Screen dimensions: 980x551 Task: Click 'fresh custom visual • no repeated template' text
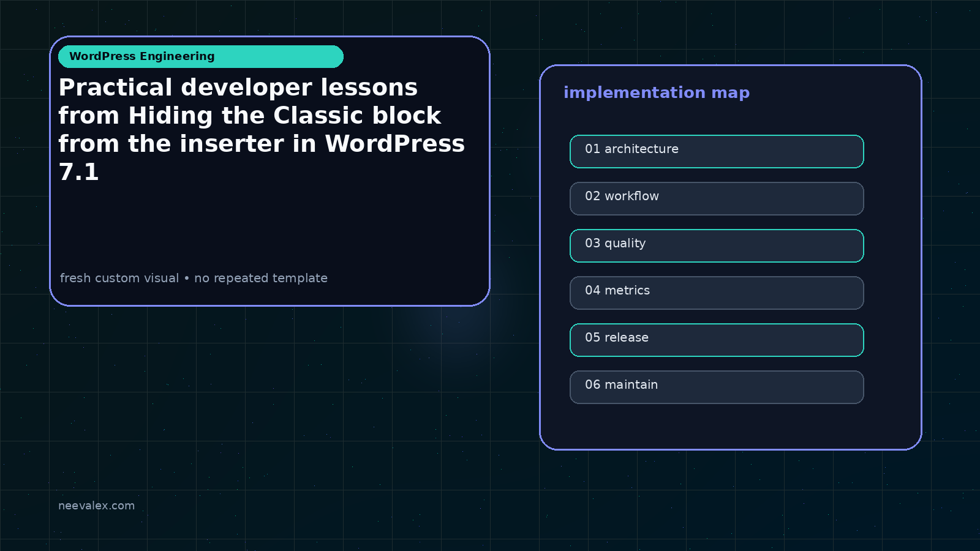[x=194, y=278]
